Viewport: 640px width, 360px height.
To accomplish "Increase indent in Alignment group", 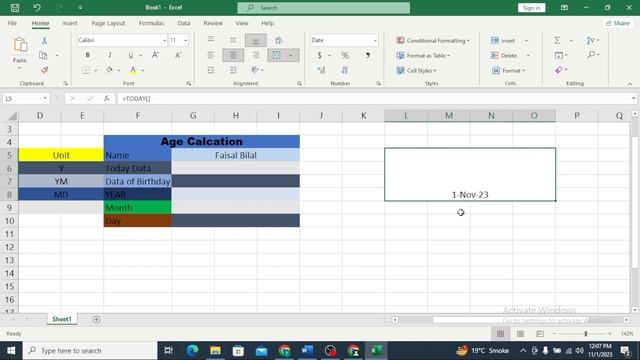I will [x=233, y=70].
